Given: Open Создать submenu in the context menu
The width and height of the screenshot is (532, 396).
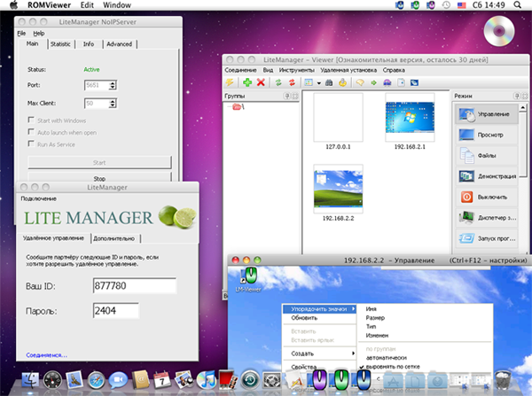Looking at the screenshot, I should (319, 353).
